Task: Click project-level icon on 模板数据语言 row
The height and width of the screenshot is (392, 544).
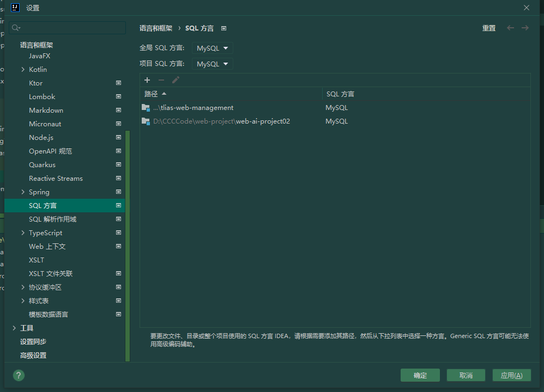Action: pyautogui.click(x=118, y=314)
